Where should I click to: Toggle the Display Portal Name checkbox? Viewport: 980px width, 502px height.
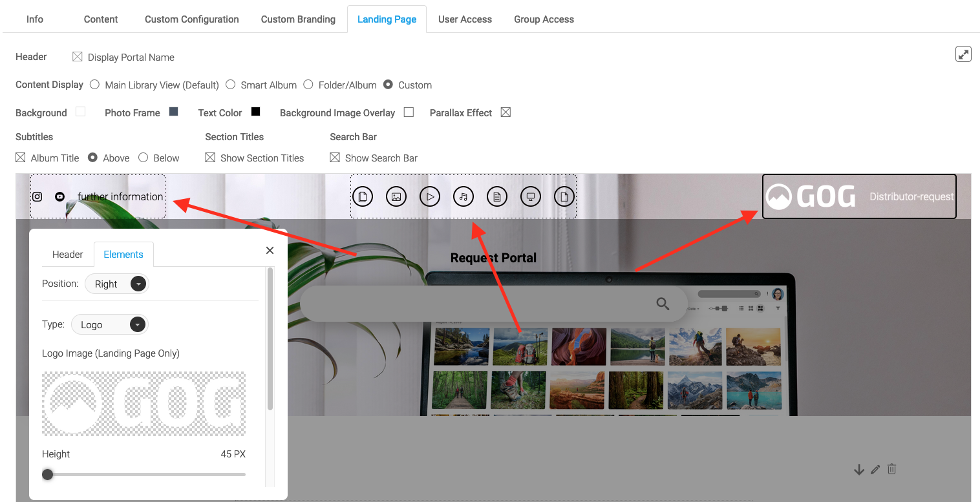coord(78,57)
